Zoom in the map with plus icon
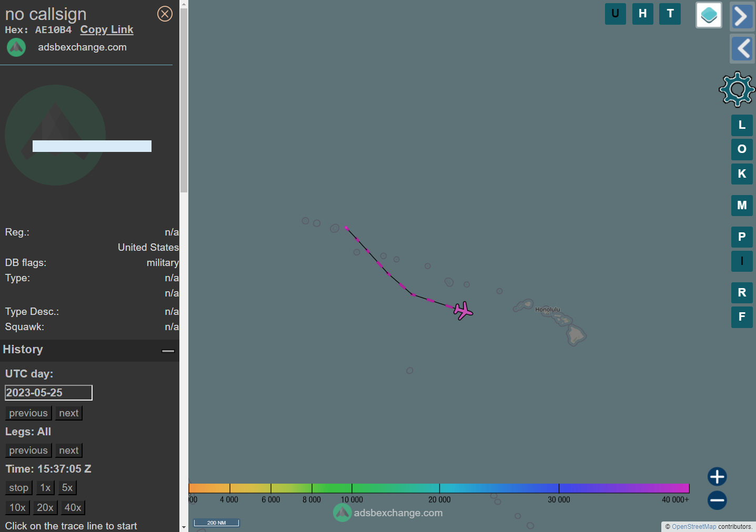 pyautogui.click(x=717, y=477)
